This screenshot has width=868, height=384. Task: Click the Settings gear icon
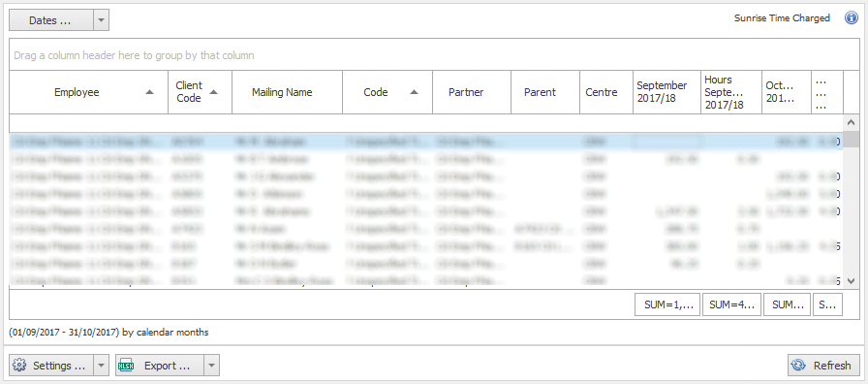click(19, 366)
